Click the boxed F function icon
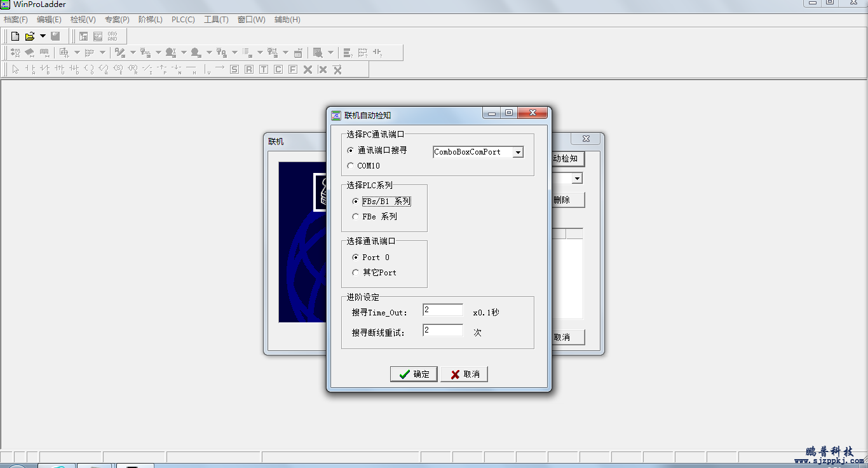The width and height of the screenshot is (868, 468). (293, 69)
